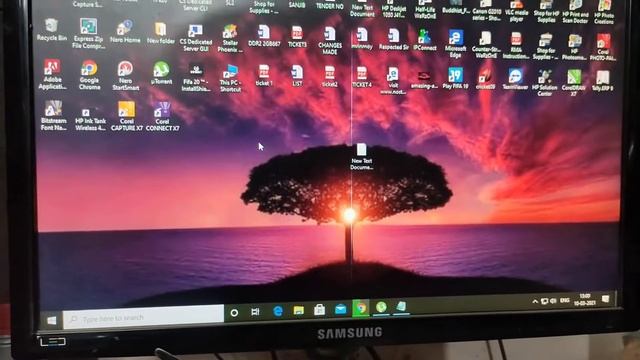Launch CorelDRAW X7

(574, 83)
